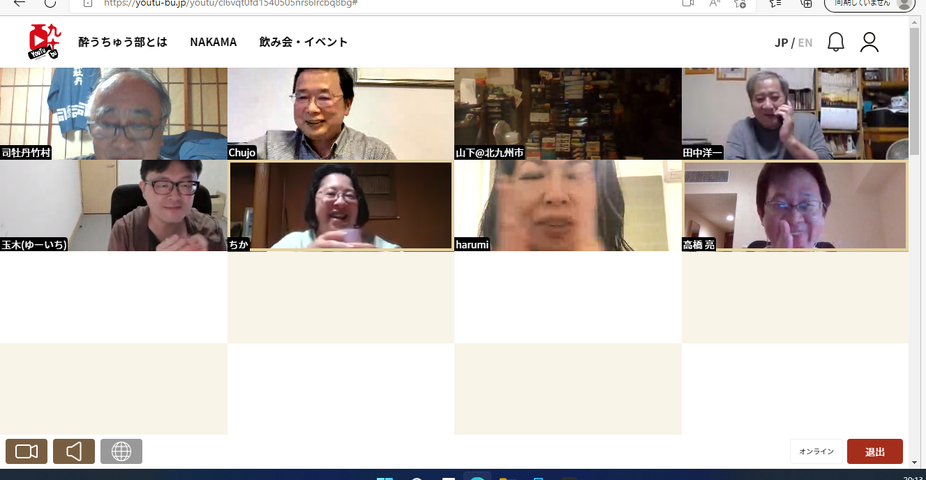Open the user account icon

pyautogui.click(x=869, y=42)
